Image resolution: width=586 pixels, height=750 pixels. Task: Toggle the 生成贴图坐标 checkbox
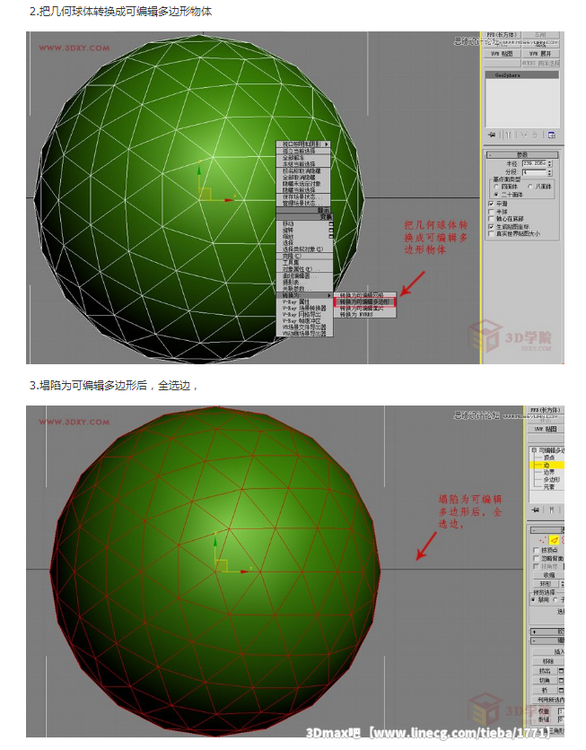pyautogui.click(x=491, y=226)
